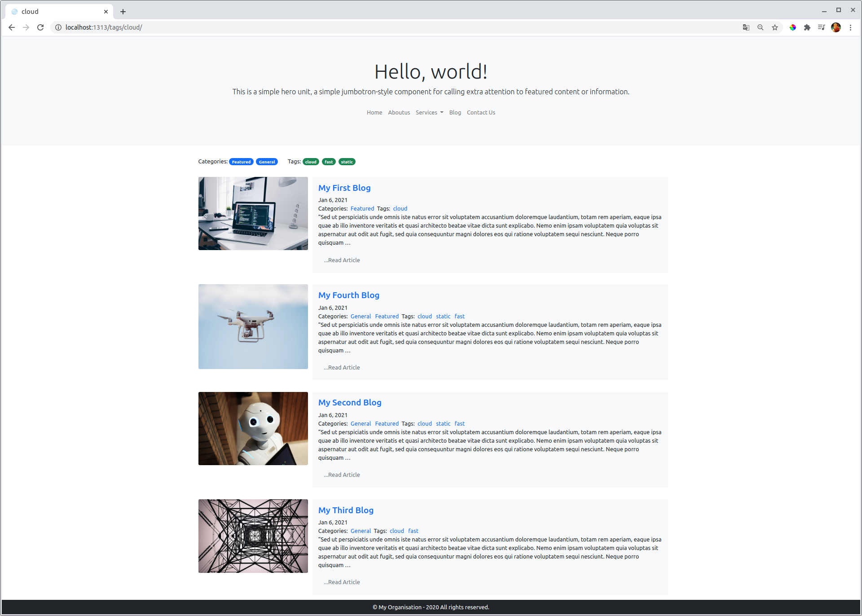Open the colorful extension icon in toolbar
The height and width of the screenshot is (616, 862).
coord(792,27)
